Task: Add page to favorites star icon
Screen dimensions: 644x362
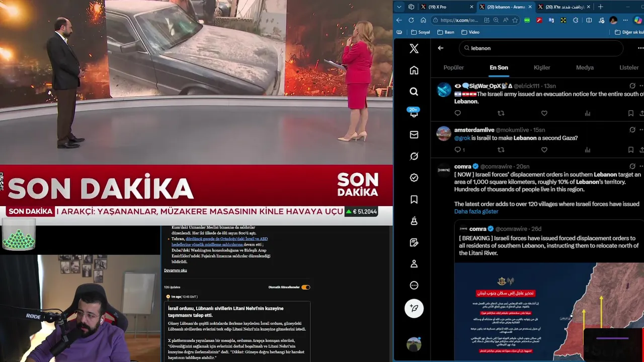Action: pos(515,20)
